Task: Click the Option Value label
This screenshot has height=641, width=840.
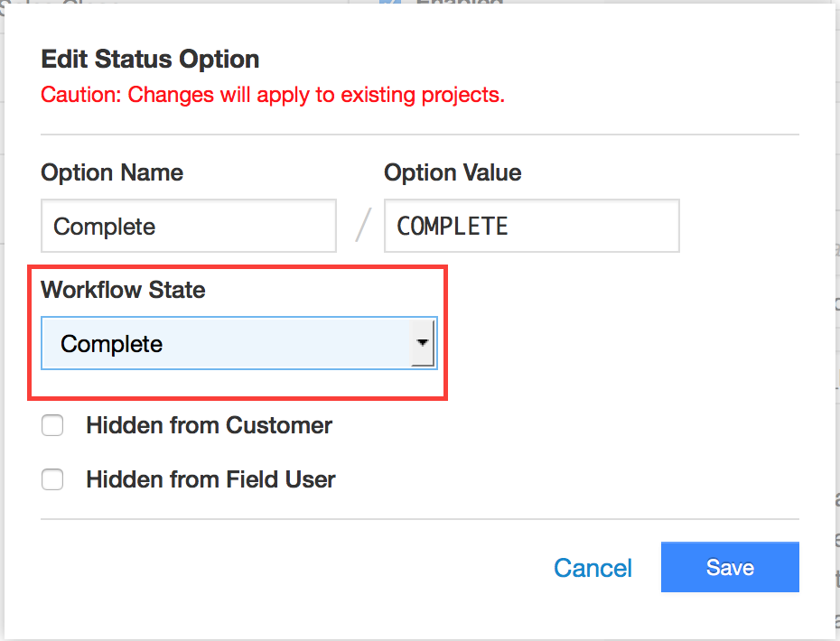Action: (453, 172)
